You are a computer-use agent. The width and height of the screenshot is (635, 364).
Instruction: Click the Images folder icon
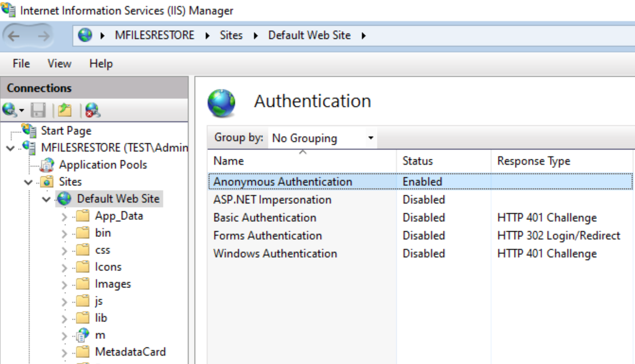tap(83, 284)
